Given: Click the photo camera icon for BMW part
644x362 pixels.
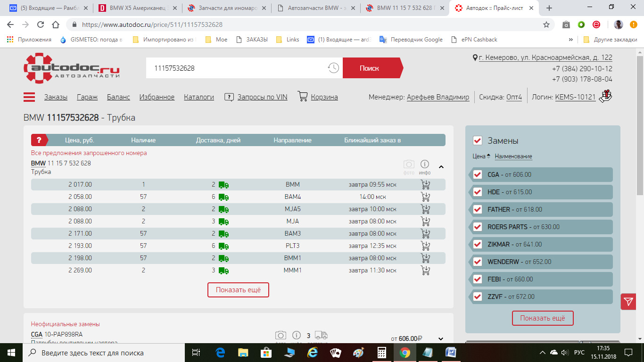Looking at the screenshot, I should (409, 164).
